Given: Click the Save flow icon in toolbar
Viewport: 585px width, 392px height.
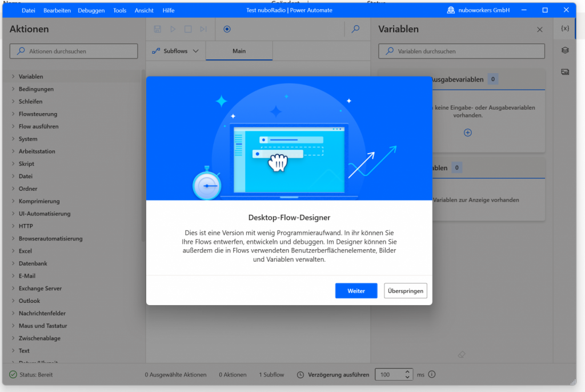Looking at the screenshot, I should click(x=158, y=29).
